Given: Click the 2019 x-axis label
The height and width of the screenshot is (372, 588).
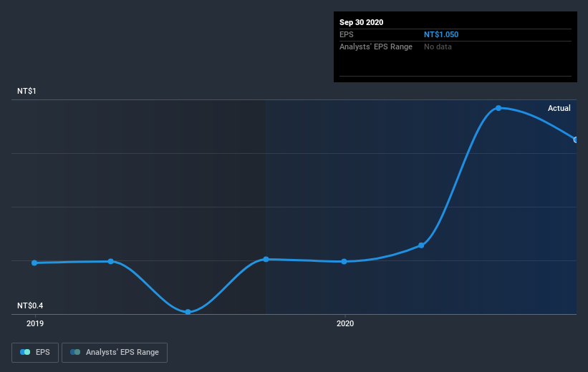Looking at the screenshot, I should (x=35, y=323).
